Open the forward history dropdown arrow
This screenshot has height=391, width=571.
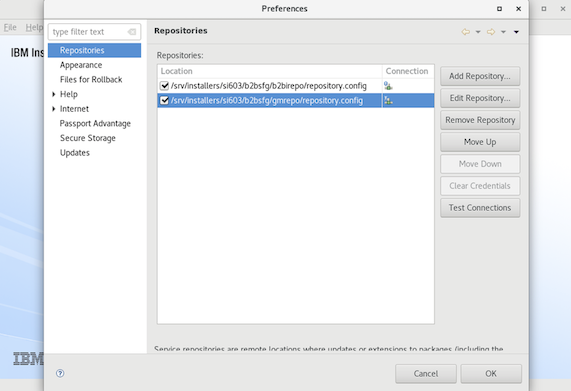503,32
